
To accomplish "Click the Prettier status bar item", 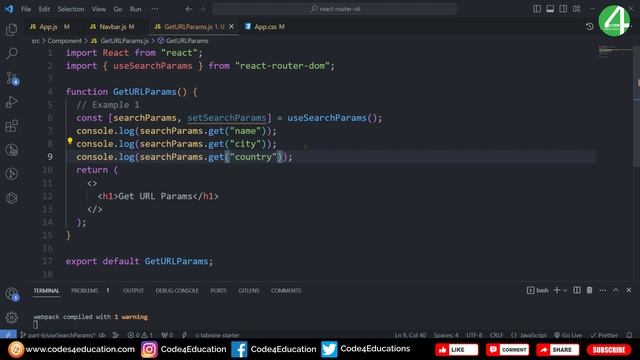I will (x=604, y=335).
